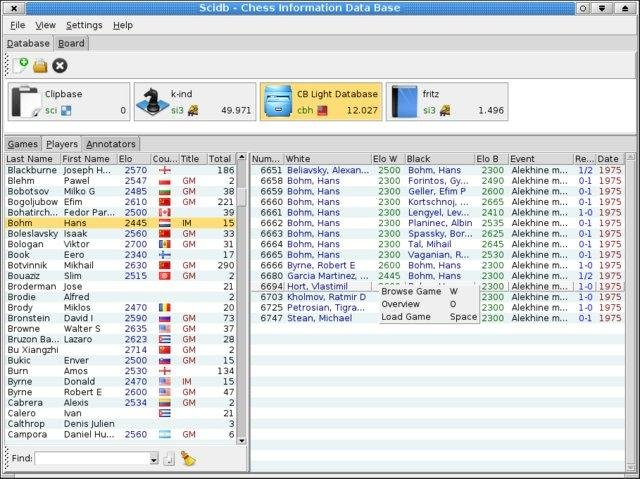This screenshot has height=479, width=640.
Task: Switch to the Annotators tab
Action: pyautogui.click(x=110, y=144)
